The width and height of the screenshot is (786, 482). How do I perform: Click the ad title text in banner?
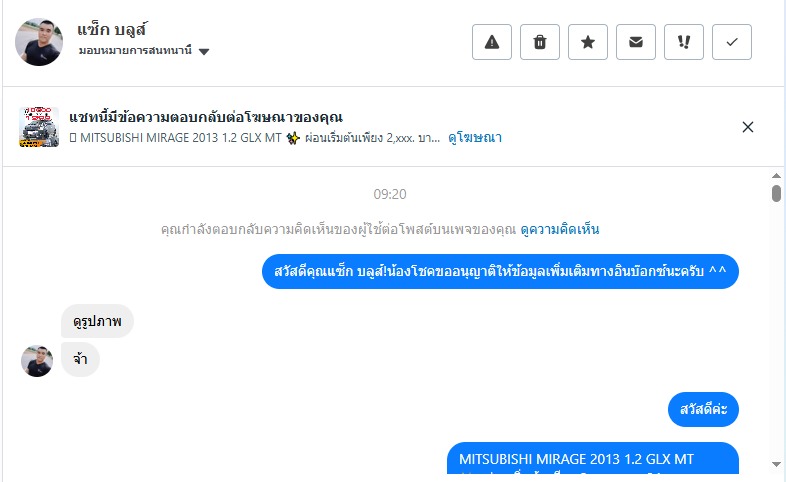pos(206,117)
